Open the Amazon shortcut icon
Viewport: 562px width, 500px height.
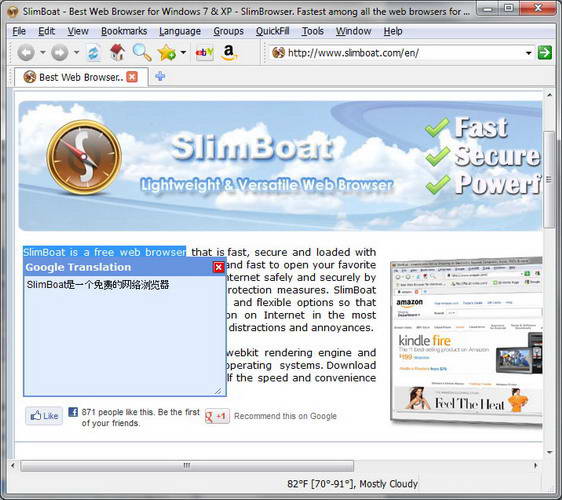pyautogui.click(x=229, y=52)
